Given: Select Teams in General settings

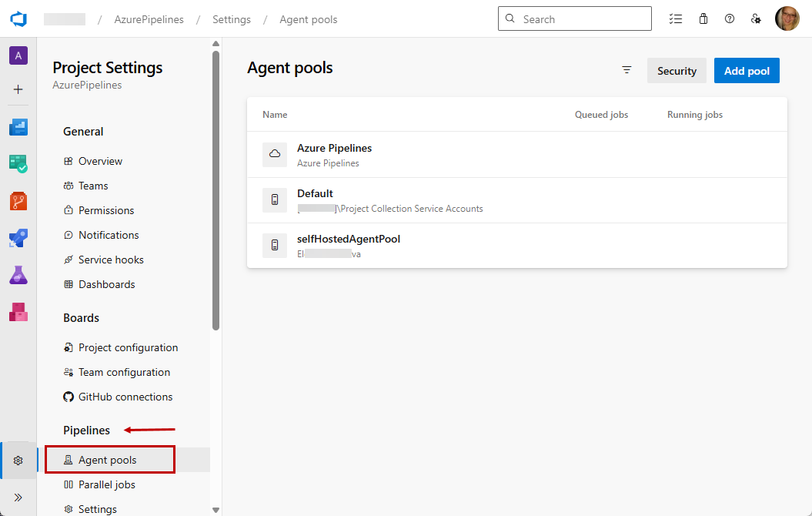Looking at the screenshot, I should point(93,186).
